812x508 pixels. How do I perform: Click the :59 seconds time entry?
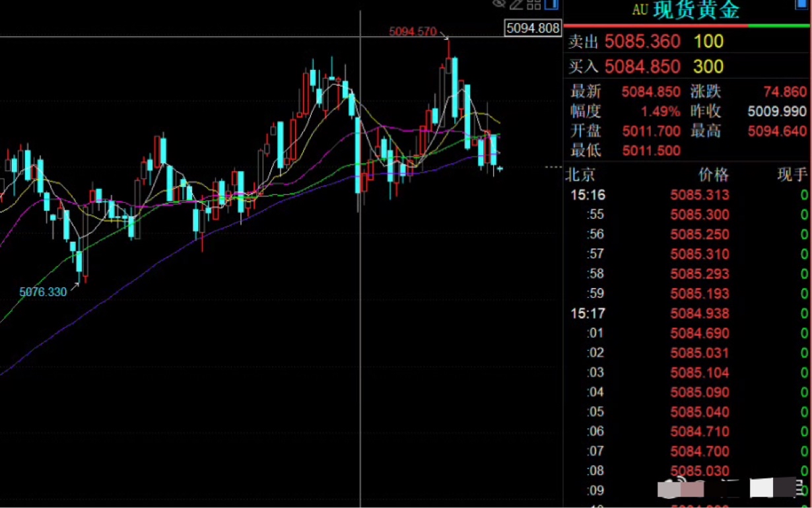[x=595, y=293]
